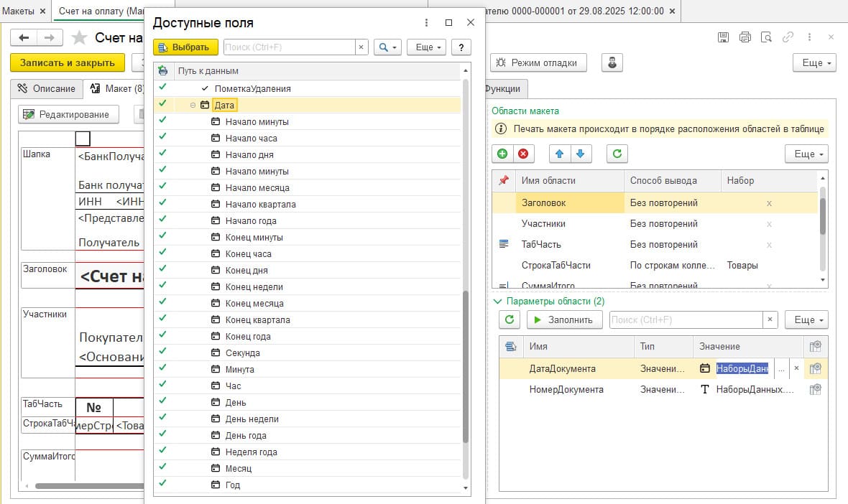Viewport: 848px width, 504px height.
Task: Click the search field in Доступные поля
Action: (289, 47)
